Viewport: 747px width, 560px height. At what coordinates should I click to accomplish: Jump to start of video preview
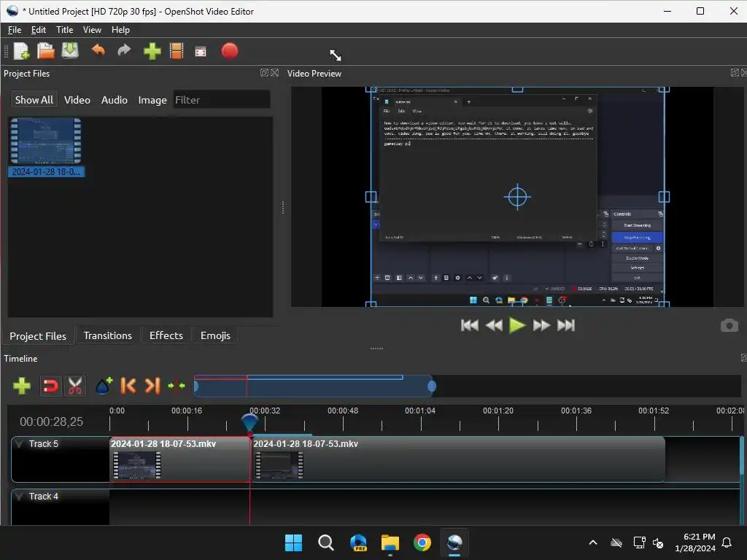[x=470, y=325]
